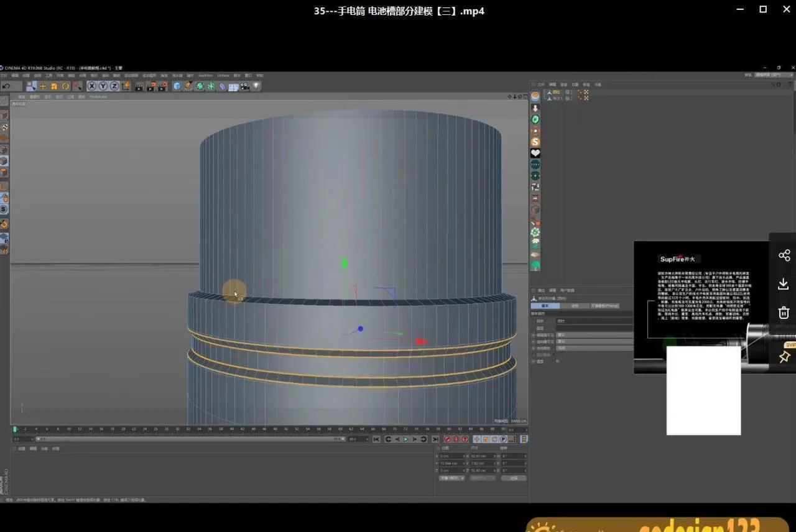The height and width of the screenshot is (532, 796).
Task: Click the Subdivision Surface generator icon
Action: click(199, 86)
